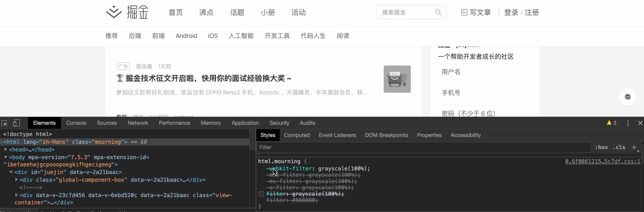Open the Network tab
644x212 pixels.
138,123
